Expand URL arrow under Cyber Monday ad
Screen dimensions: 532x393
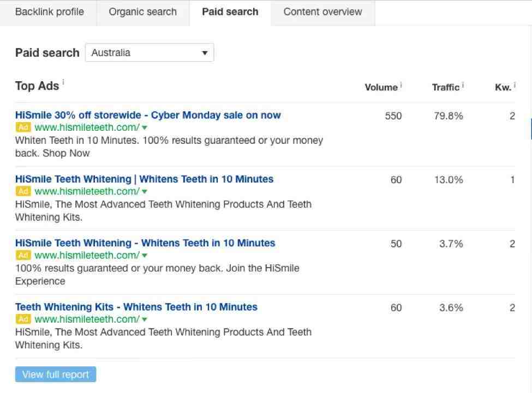[x=145, y=128]
